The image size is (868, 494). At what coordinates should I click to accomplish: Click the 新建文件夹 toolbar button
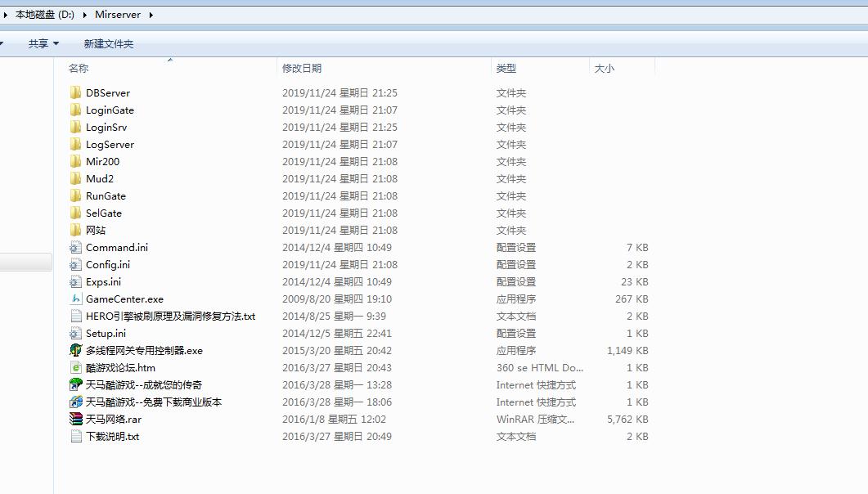(x=110, y=43)
